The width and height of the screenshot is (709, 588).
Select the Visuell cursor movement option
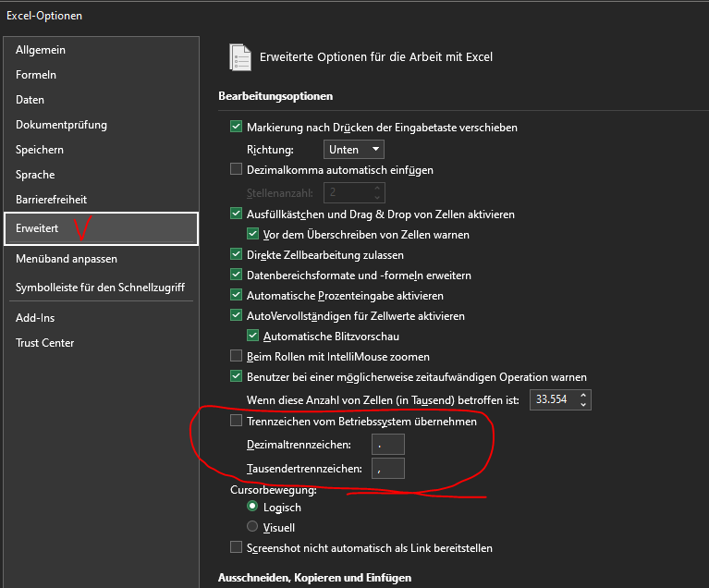click(x=252, y=527)
